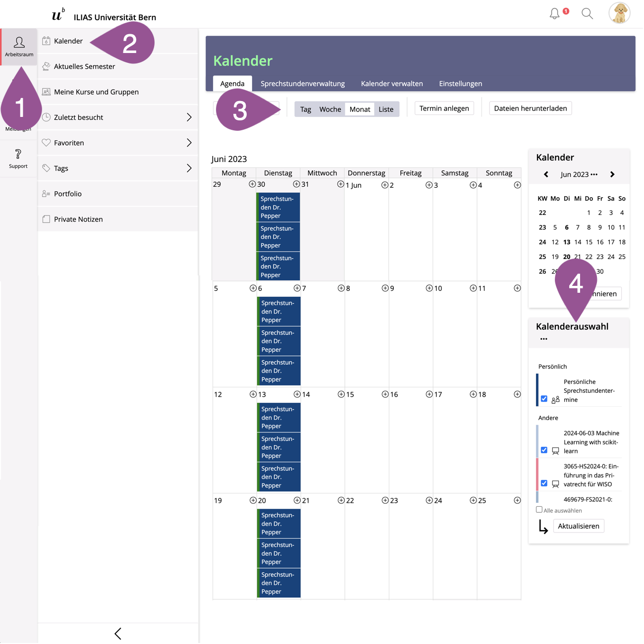Uncheck Persönliche Sprechstundentermine calendar
The width and height of the screenshot is (644, 644).
[544, 399]
